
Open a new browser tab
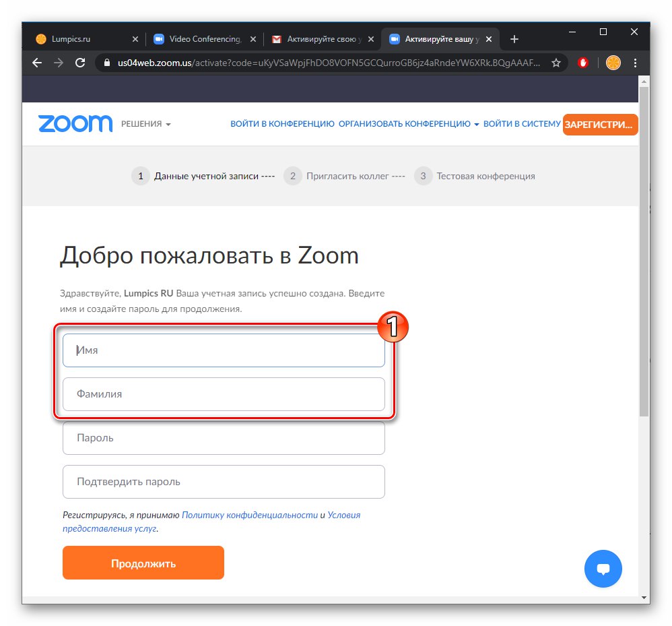pyautogui.click(x=514, y=39)
